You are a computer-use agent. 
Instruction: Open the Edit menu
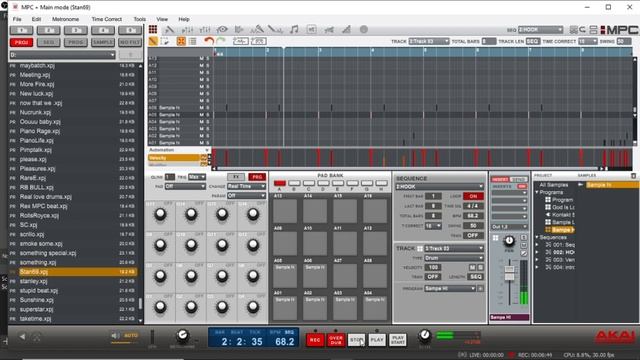(36, 19)
